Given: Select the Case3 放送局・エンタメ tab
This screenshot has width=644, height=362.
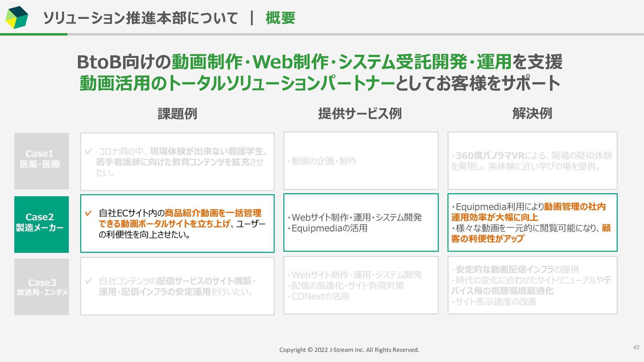Looking at the screenshot, I should pos(41,287).
